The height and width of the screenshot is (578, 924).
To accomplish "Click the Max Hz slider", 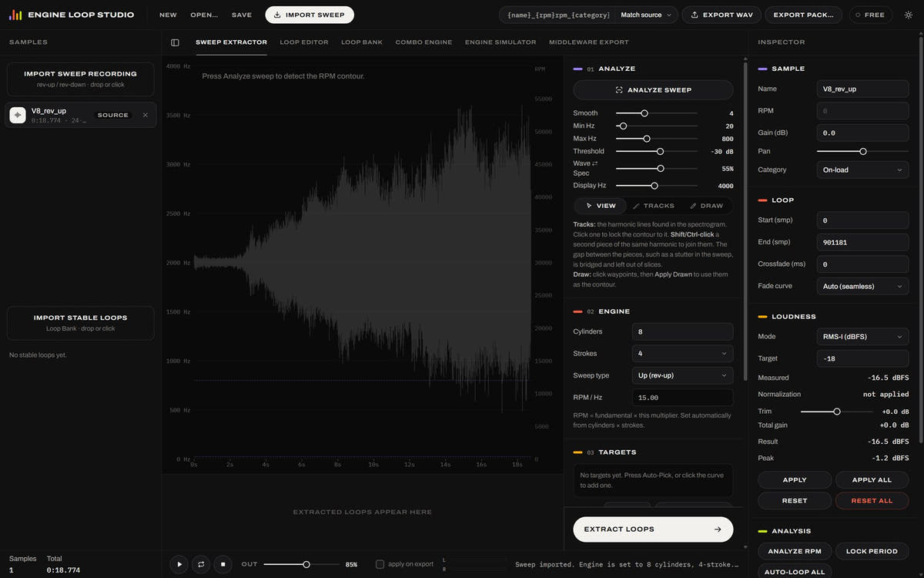I will click(x=657, y=139).
